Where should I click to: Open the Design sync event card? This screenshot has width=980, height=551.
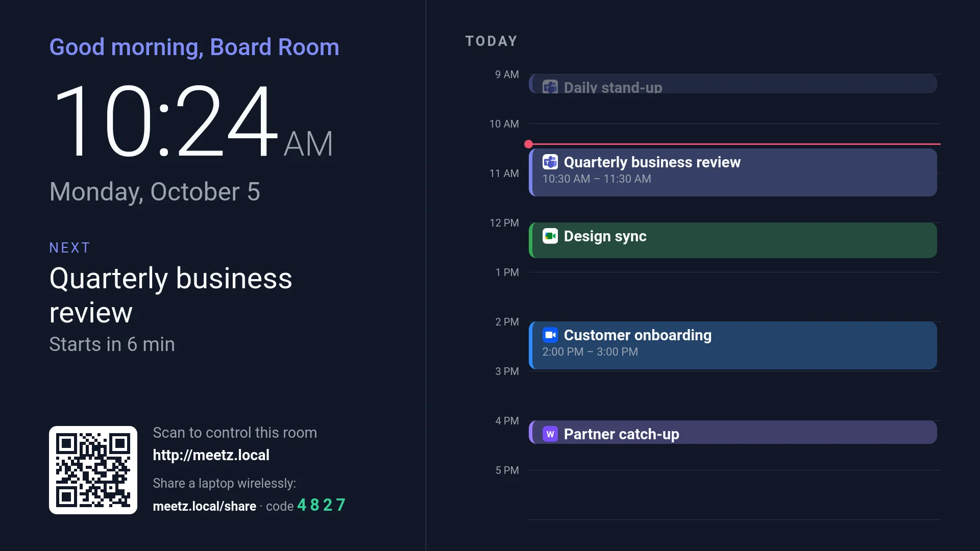click(733, 240)
